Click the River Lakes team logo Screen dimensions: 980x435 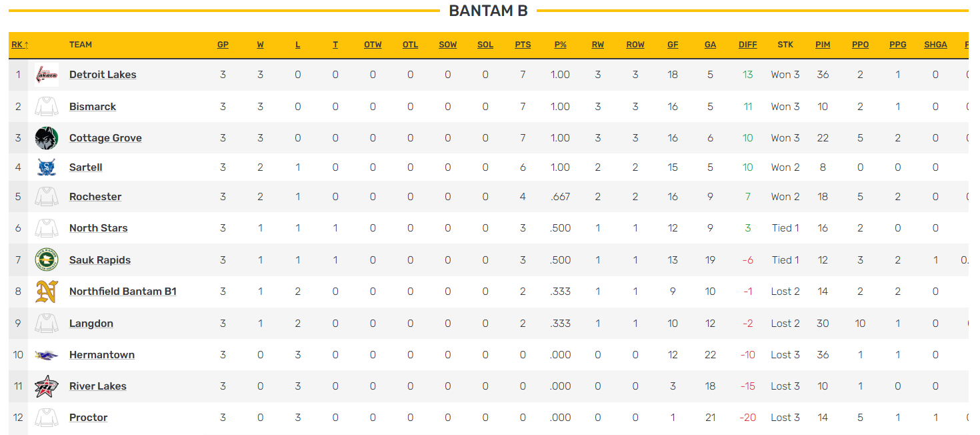click(46, 386)
